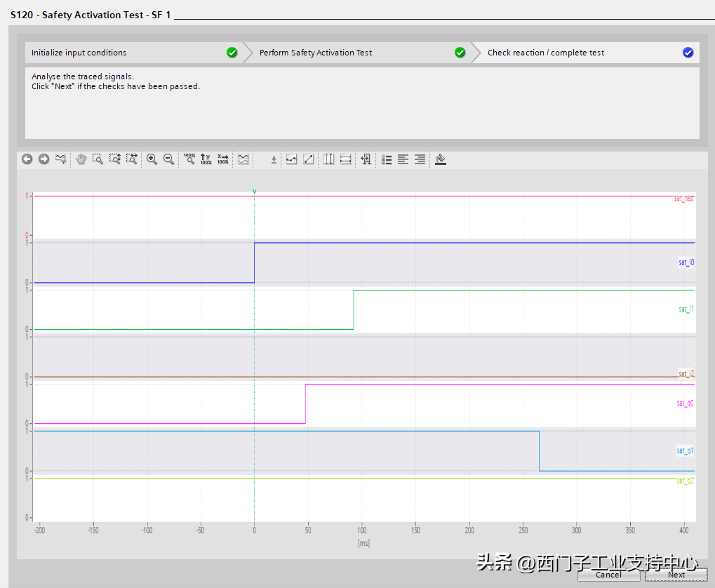Click the Next button
The image size is (715, 588).
click(x=676, y=575)
